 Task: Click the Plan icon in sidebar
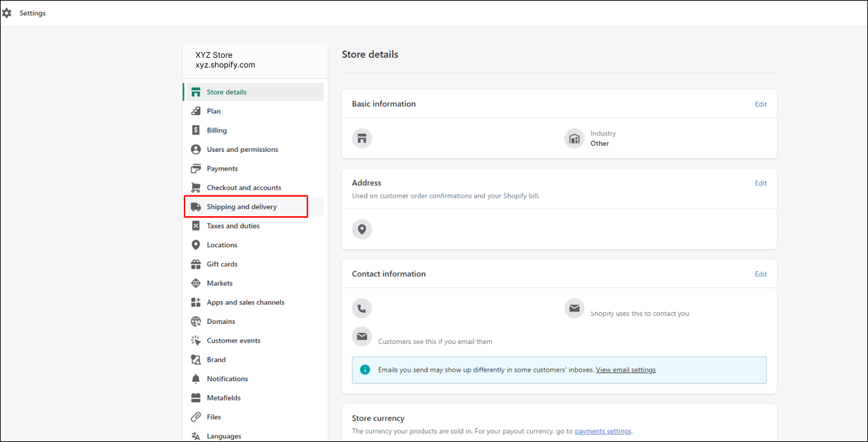(196, 111)
